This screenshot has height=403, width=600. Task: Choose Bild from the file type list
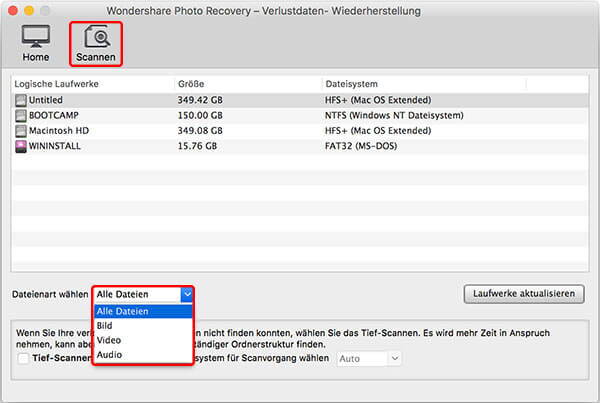coord(143,326)
